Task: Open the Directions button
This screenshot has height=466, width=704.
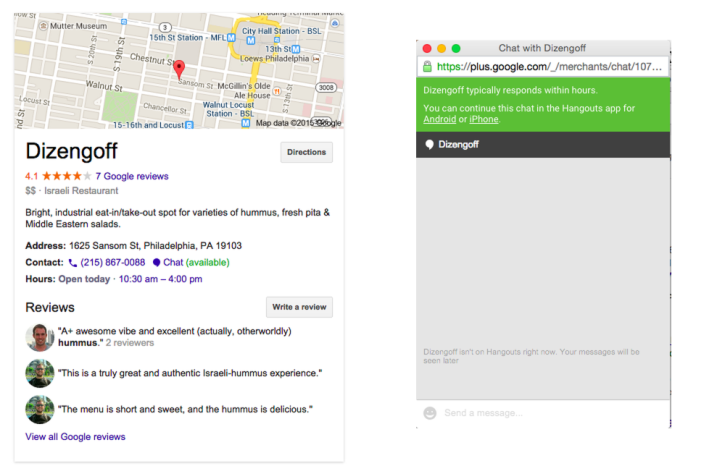Action: click(306, 152)
